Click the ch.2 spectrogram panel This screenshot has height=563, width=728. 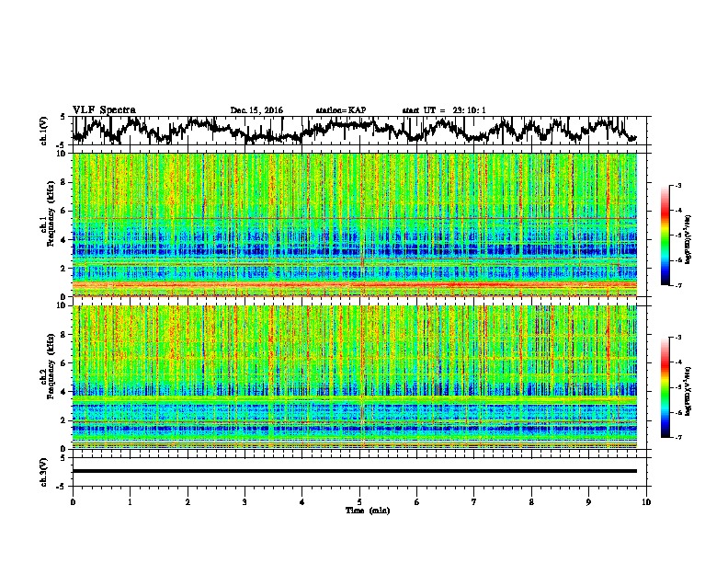[355, 377]
